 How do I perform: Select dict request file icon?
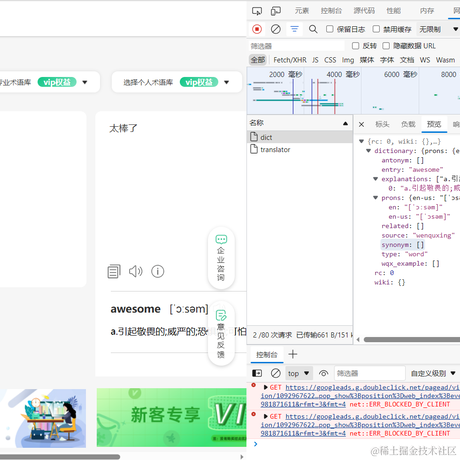pos(254,137)
